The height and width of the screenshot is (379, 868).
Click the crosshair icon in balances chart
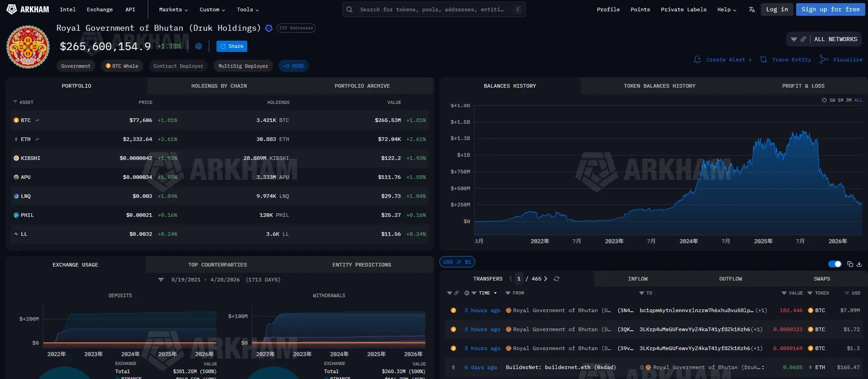(824, 100)
